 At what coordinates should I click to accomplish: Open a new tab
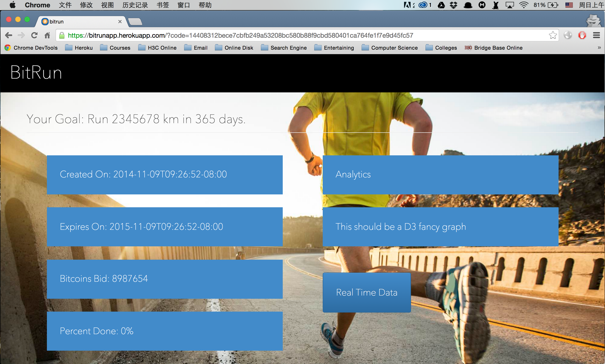(135, 22)
